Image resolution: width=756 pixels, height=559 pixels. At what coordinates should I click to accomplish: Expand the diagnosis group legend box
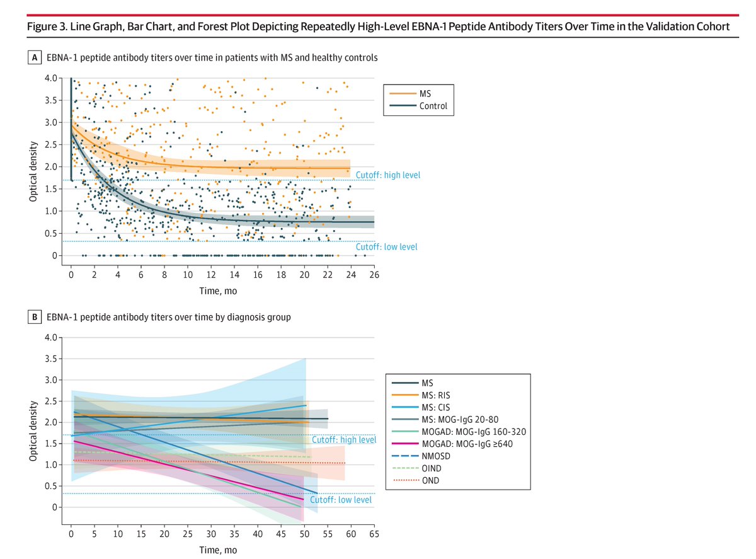459,430
